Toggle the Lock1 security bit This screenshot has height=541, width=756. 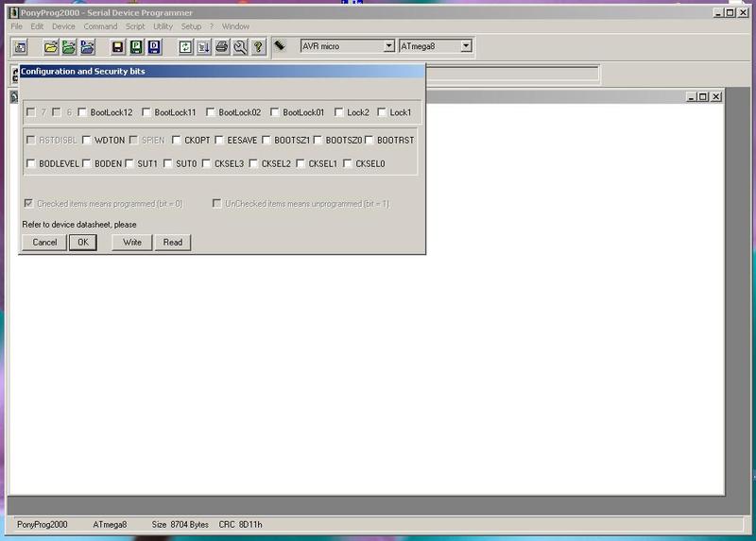[x=382, y=112]
